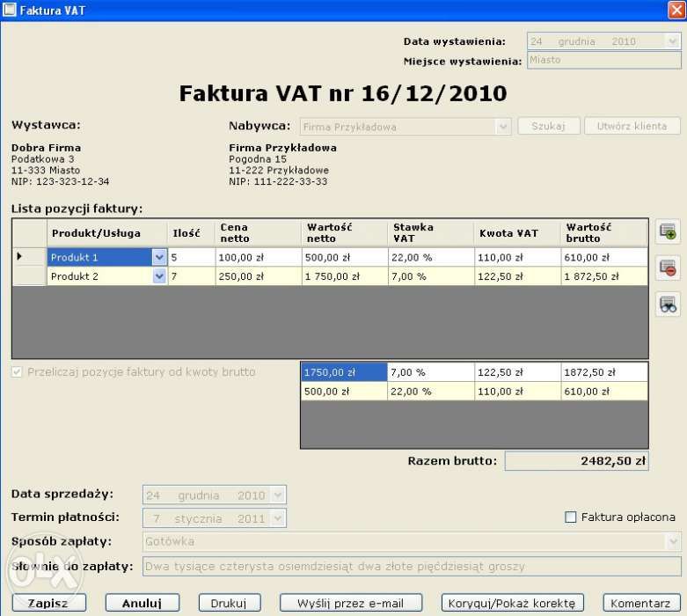
Task: Click the Cena netto column header
Action: pos(259,233)
